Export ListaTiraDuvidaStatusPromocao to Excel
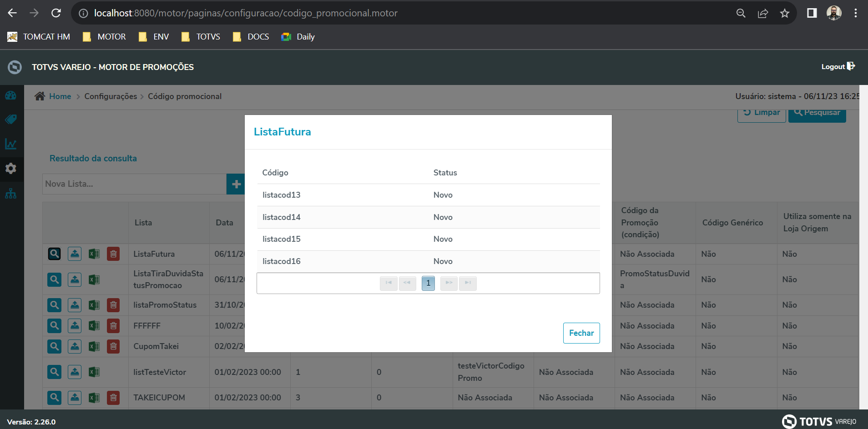This screenshot has height=429, width=868. [94, 279]
